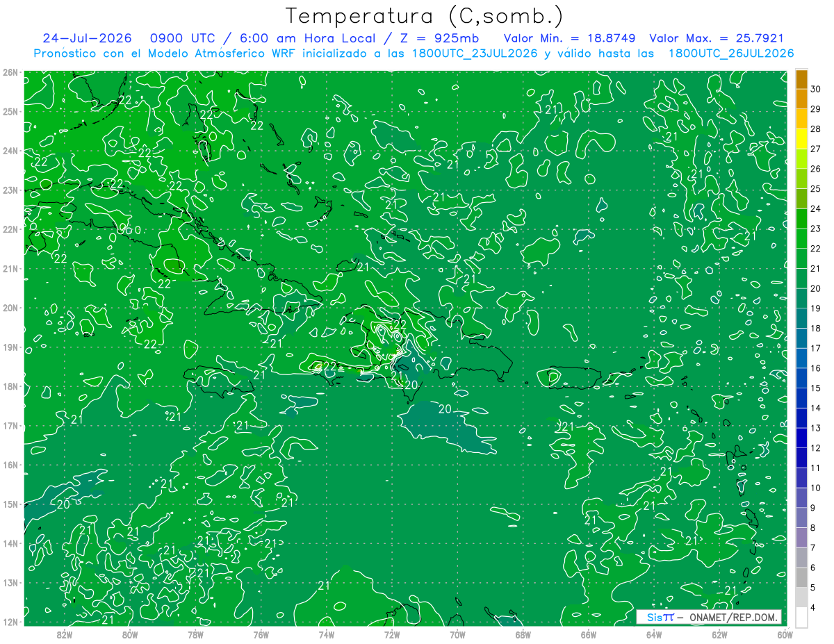Image resolution: width=834 pixels, height=644 pixels.
Task: Click the 68W longitude label
Action: click(x=523, y=634)
